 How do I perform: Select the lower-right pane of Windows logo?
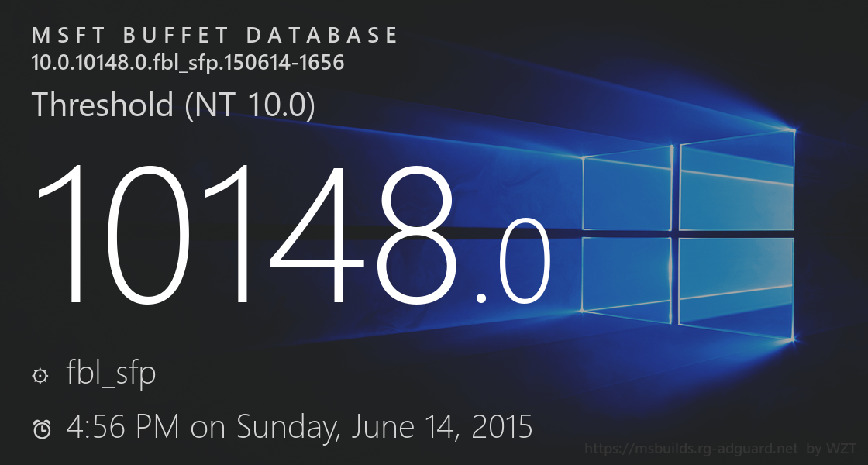click(x=737, y=284)
